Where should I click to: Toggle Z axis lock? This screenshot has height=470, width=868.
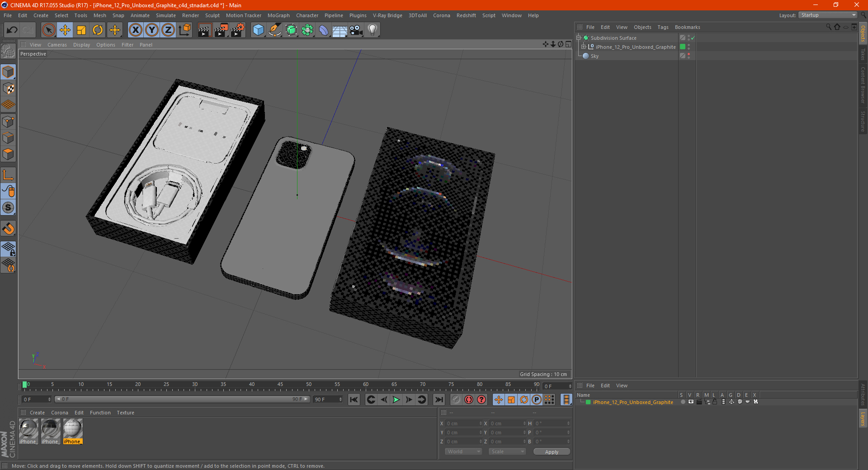[168, 30]
